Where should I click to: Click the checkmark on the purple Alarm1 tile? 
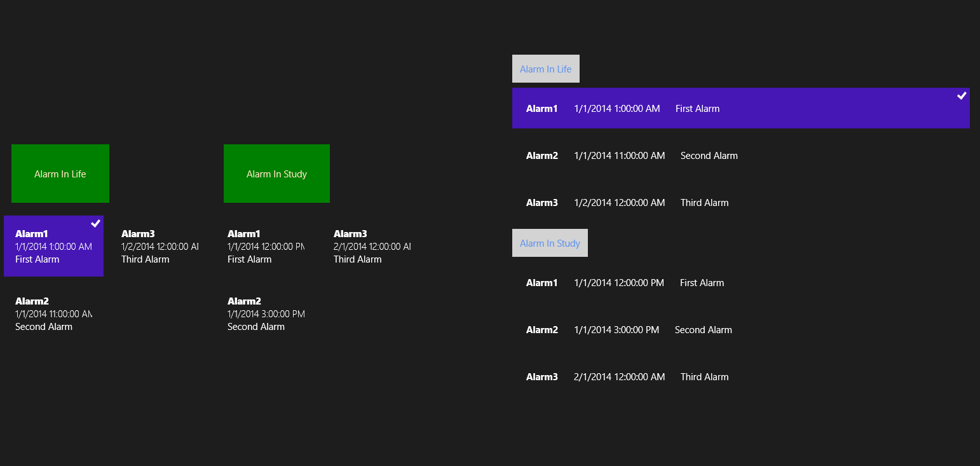point(95,223)
